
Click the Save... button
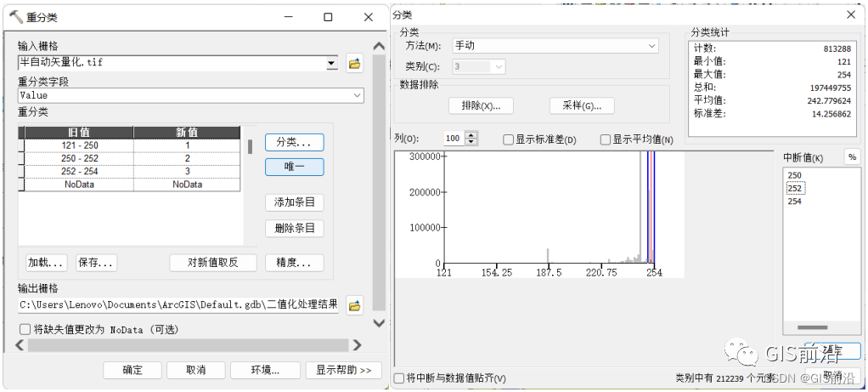[96, 262]
